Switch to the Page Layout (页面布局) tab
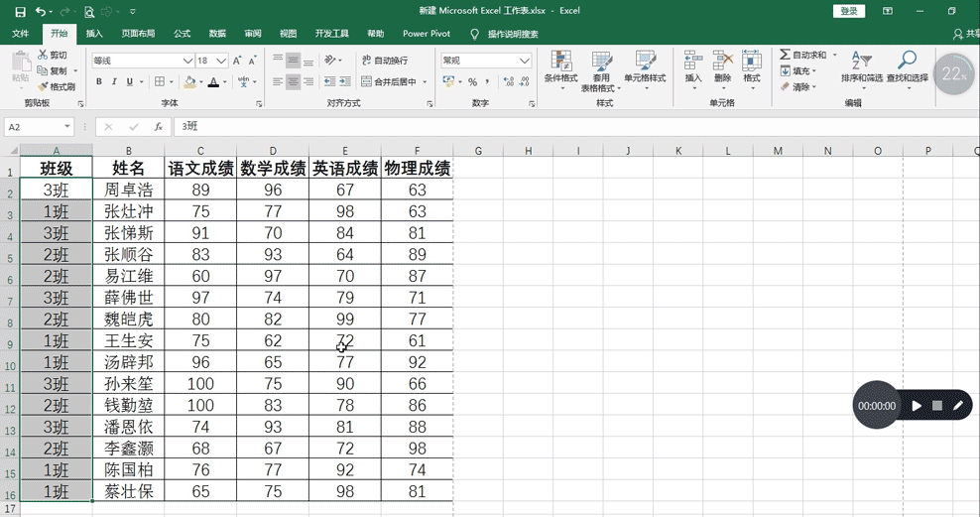The width and height of the screenshot is (980, 517). (138, 34)
